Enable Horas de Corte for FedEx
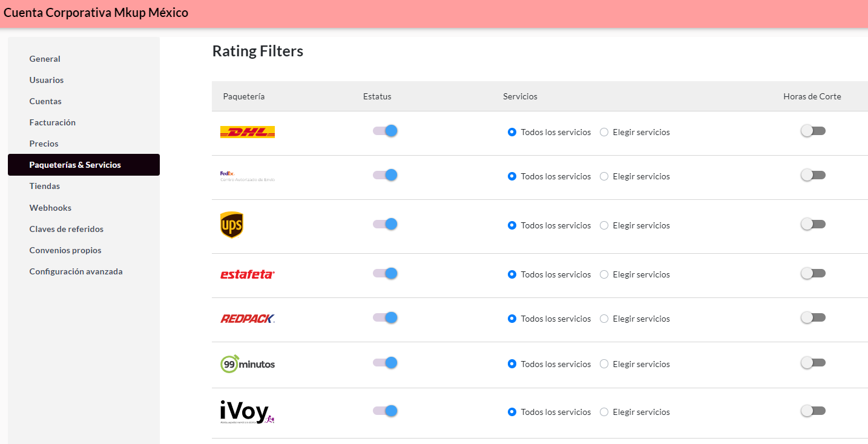Screen dimensions: 868x444 point(813,175)
